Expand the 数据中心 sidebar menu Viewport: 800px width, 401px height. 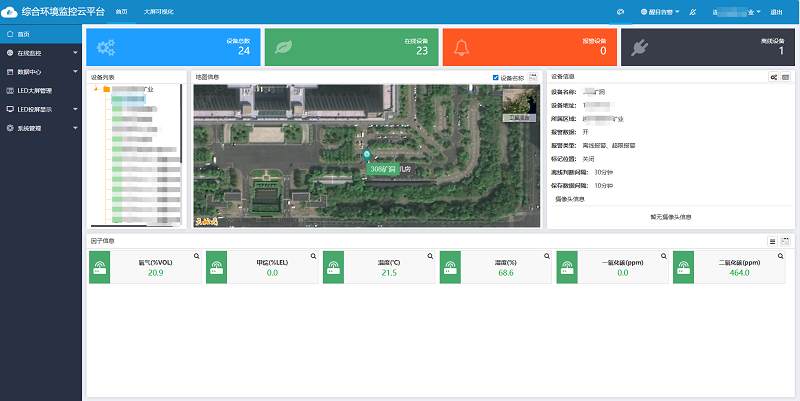[40, 72]
